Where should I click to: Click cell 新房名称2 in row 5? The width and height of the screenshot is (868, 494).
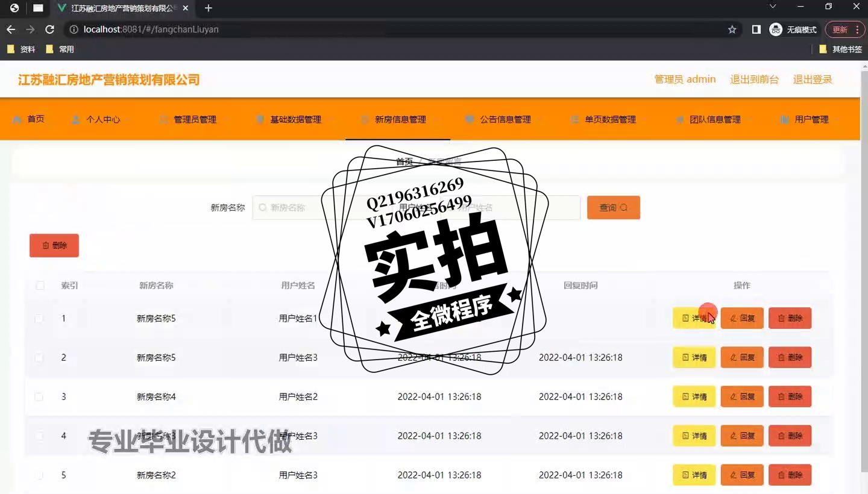[156, 475]
